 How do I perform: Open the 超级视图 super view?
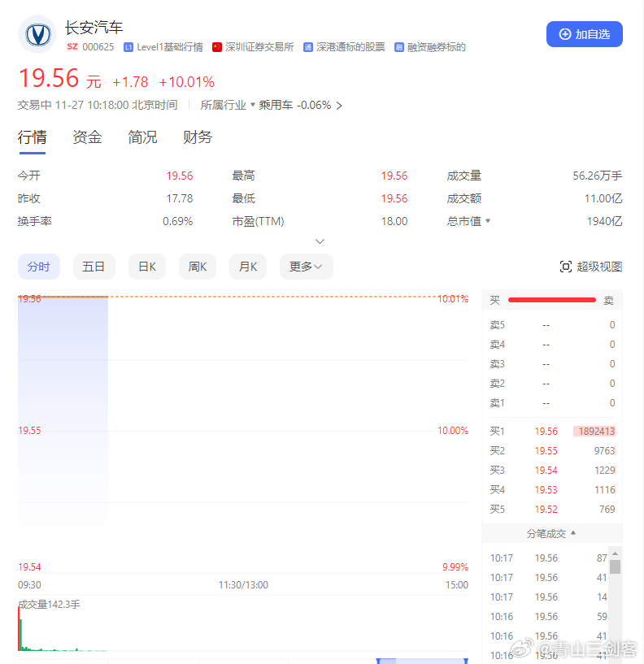coord(590,267)
